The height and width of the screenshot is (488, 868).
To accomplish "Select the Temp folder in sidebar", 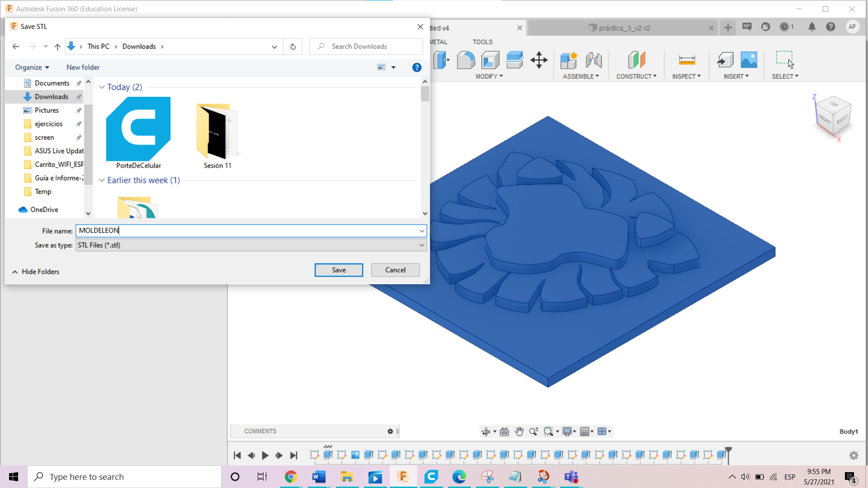I will point(43,192).
